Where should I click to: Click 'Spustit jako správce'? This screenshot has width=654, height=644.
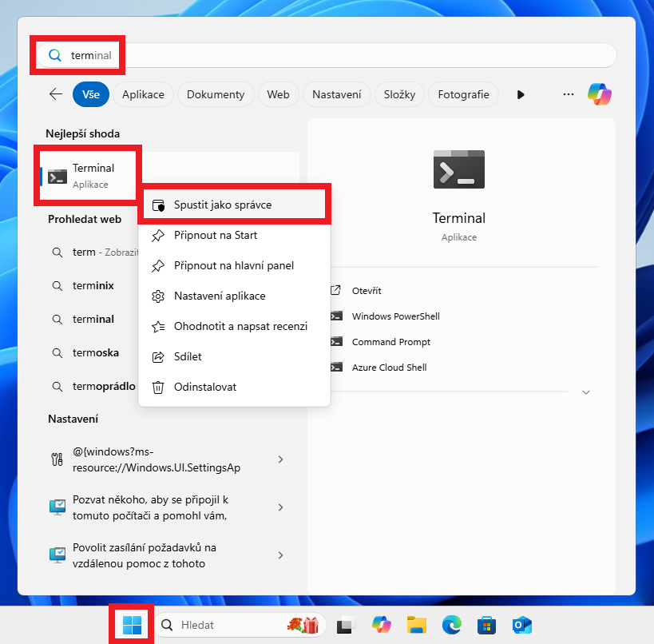[221, 204]
